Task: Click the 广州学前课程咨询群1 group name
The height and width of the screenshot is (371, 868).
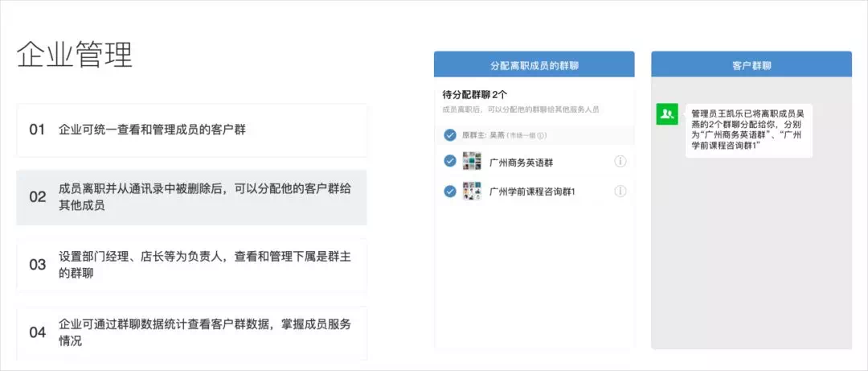Action: (533, 192)
